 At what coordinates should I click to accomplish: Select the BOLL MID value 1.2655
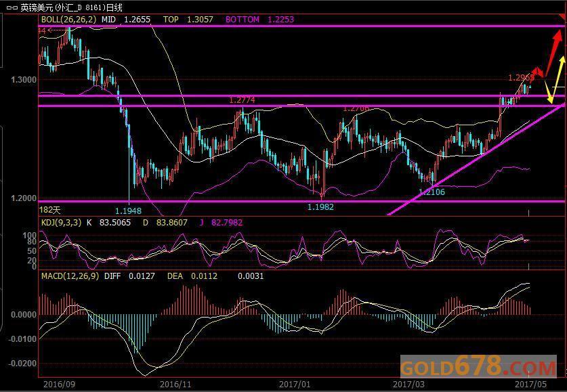(137, 20)
